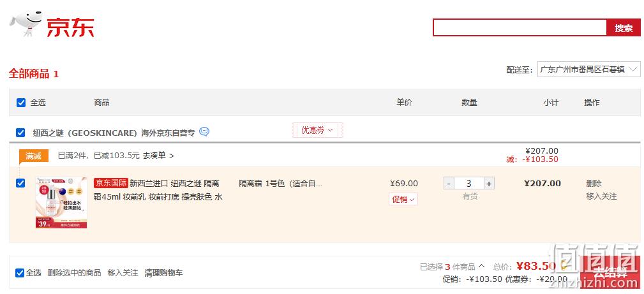Toggle the top 全选 checkbox
The width and height of the screenshot is (644, 294).
tap(21, 103)
